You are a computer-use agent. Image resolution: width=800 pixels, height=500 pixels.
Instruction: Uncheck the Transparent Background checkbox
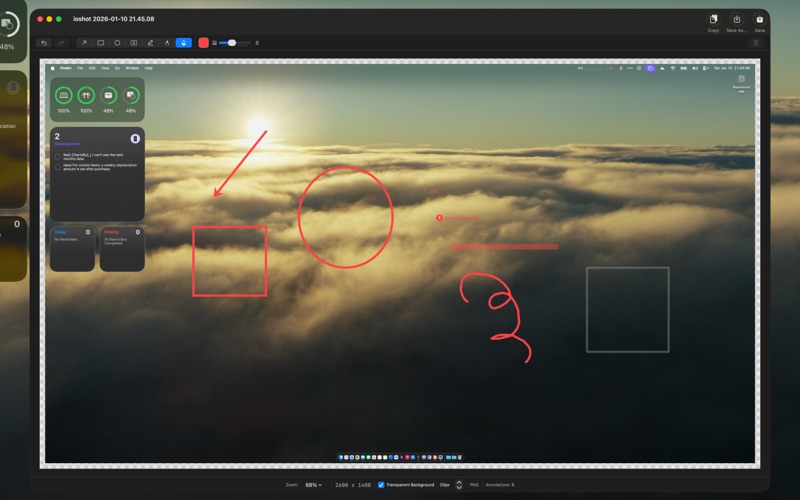pyautogui.click(x=381, y=485)
